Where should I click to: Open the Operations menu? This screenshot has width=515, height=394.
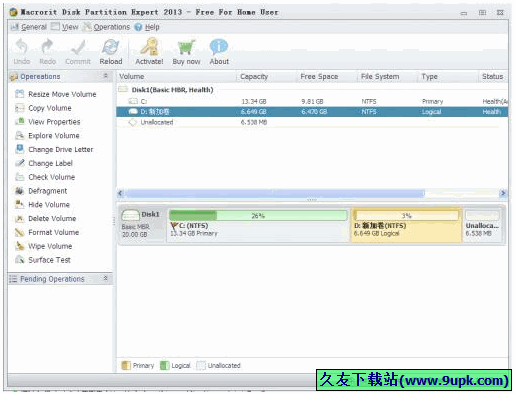pos(107,27)
